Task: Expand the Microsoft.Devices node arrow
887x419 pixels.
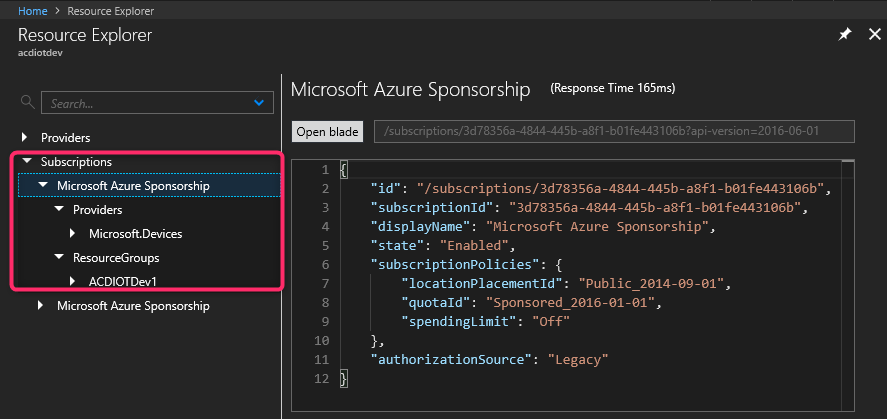Action: (x=73, y=234)
